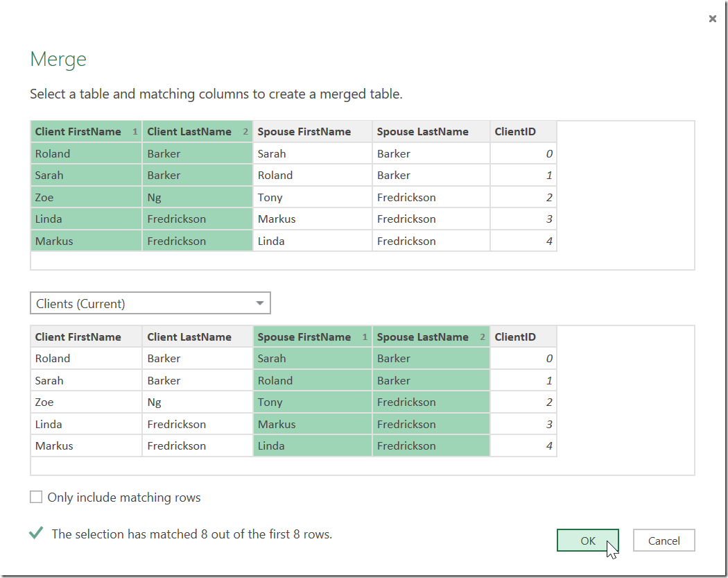This screenshot has width=728, height=578.
Task: Select Client LastName header in bottom table
Action: coord(198,337)
